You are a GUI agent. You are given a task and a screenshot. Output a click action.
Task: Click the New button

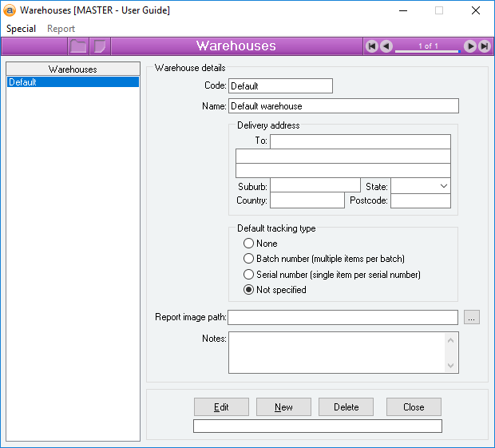283,407
